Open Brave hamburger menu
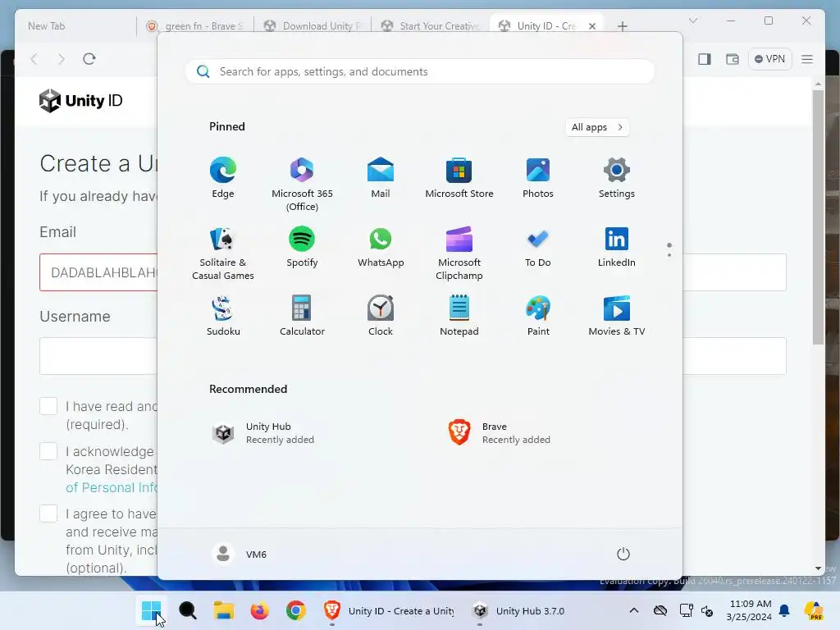 pyautogui.click(x=807, y=59)
